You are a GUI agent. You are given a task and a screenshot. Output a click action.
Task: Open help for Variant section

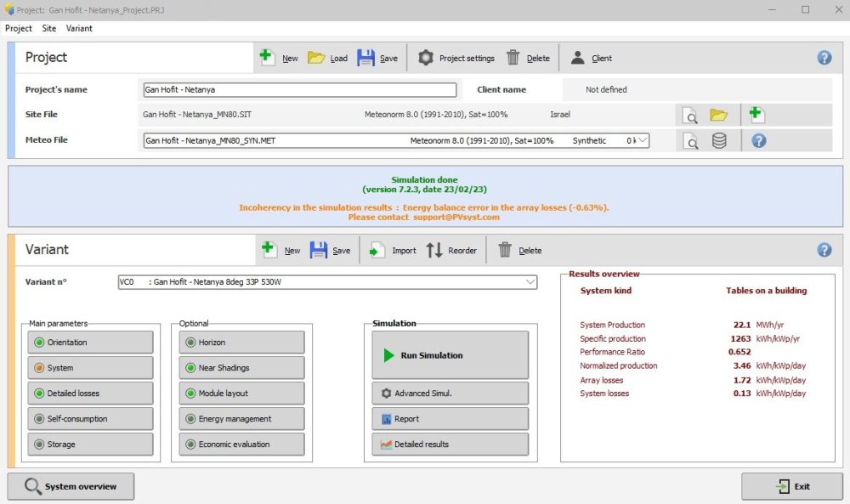click(824, 250)
